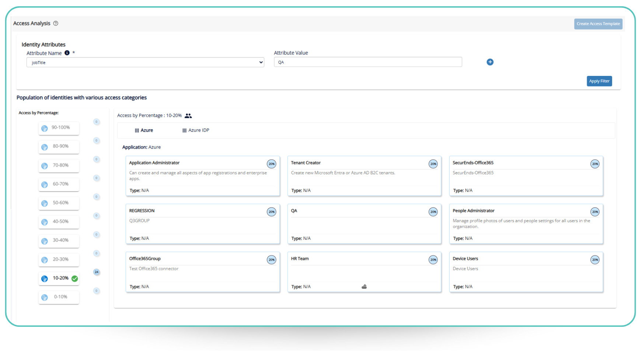This screenshot has width=642, height=364.
Task: Open the Attribute Name jobTitle dropdown
Action: click(x=145, y=62)
